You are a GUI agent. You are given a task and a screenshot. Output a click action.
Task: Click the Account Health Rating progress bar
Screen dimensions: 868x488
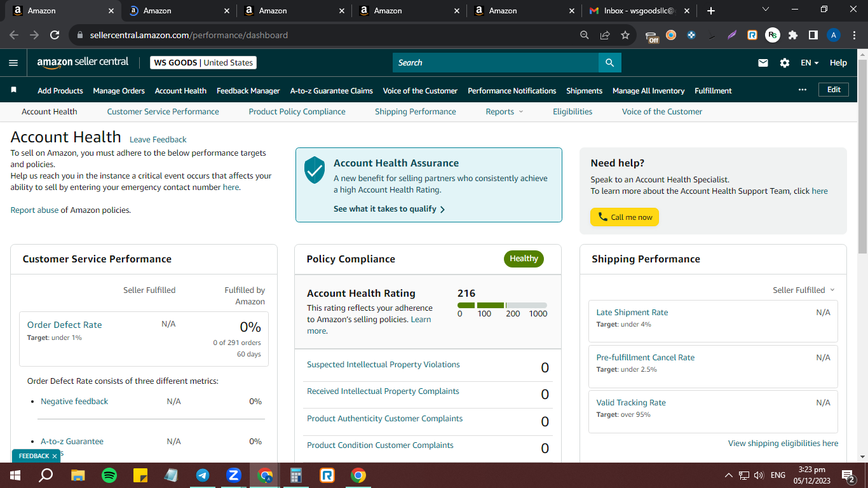[x=502, y=306]
